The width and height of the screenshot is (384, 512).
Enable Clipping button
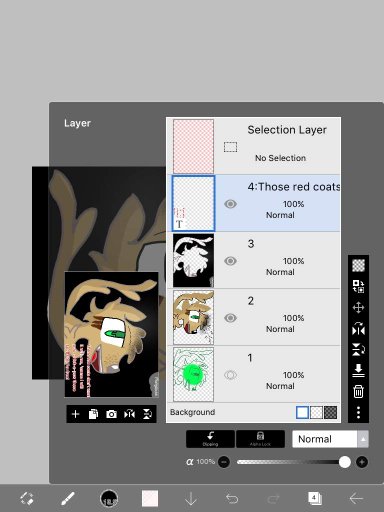point(210,439)
